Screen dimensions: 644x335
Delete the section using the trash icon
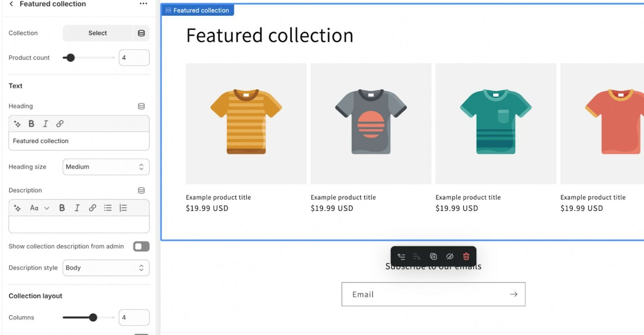465,256
